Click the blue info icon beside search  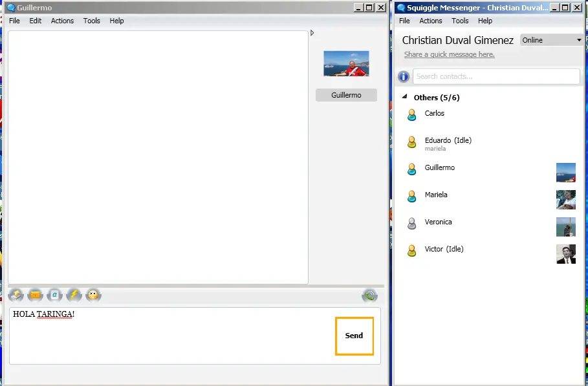click(x=404, y=77)
